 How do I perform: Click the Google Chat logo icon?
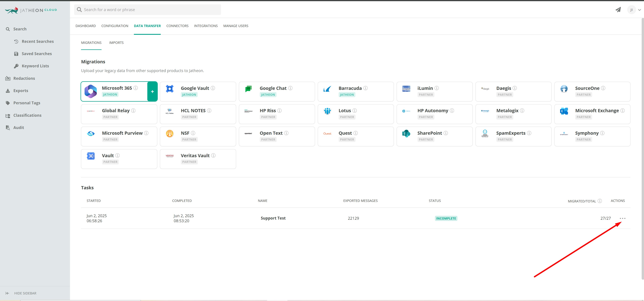pyautogui.click(x=249, y=89)
